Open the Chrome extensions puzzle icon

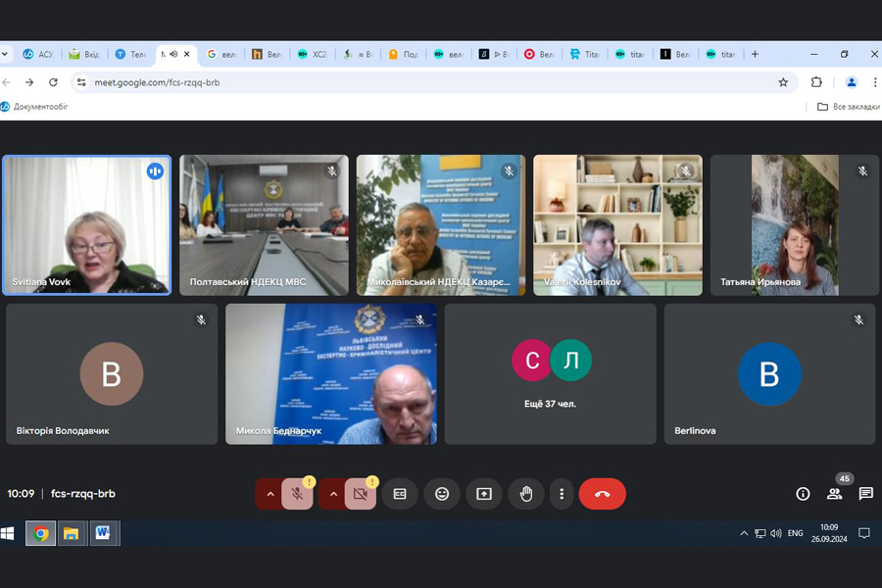tap(816, 82)
